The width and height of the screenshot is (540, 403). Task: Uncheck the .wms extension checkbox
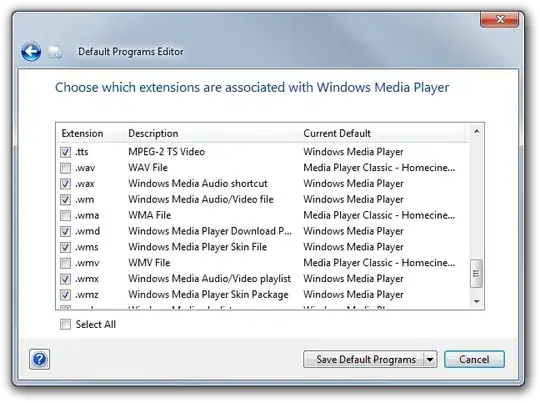[x=65, y=247]
